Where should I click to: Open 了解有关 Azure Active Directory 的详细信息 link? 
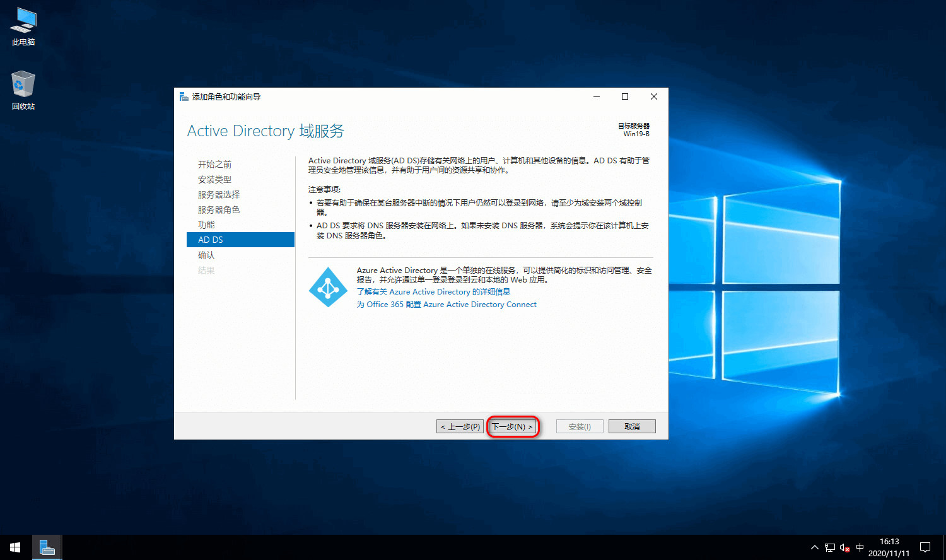[x=433, y=292]
